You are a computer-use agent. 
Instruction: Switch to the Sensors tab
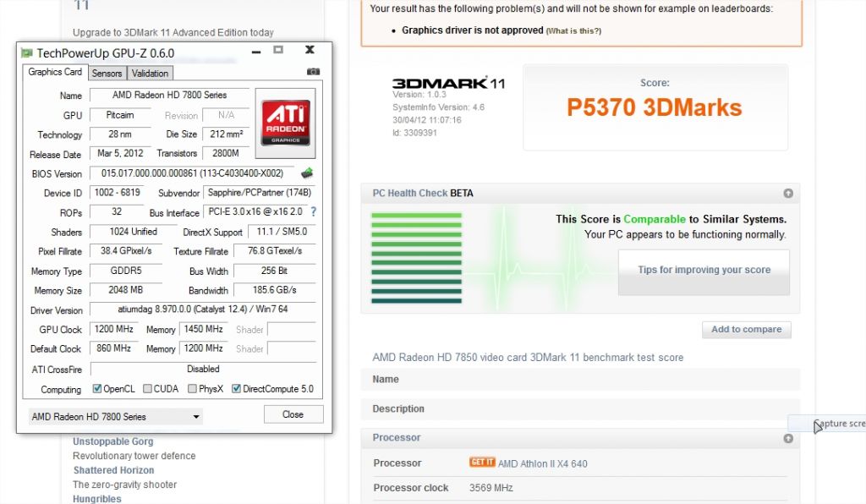107,74
